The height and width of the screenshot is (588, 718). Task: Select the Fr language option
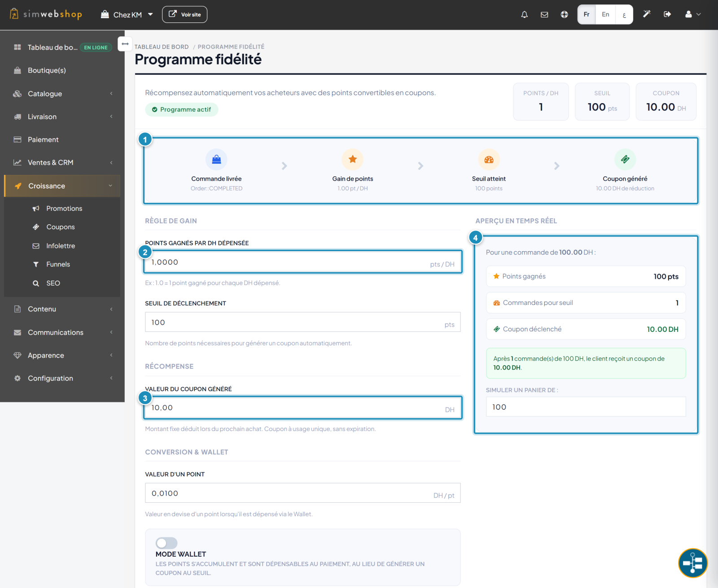coord(587,14)
